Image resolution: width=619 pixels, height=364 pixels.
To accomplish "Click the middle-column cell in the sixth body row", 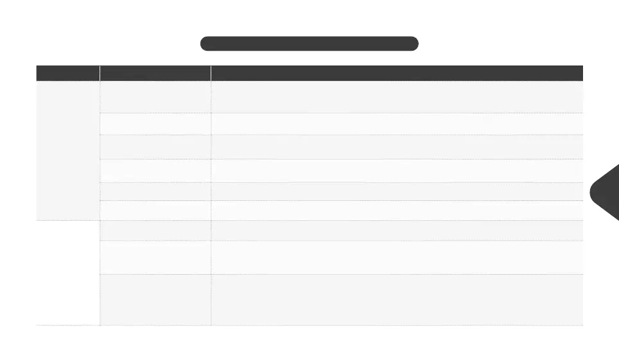I will coord(155,211).
